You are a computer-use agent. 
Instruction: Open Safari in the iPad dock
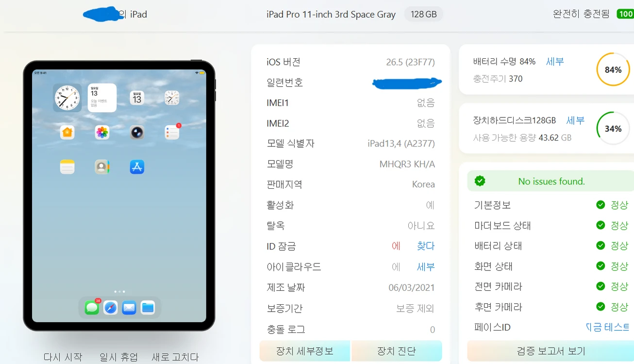pos(111,308)
